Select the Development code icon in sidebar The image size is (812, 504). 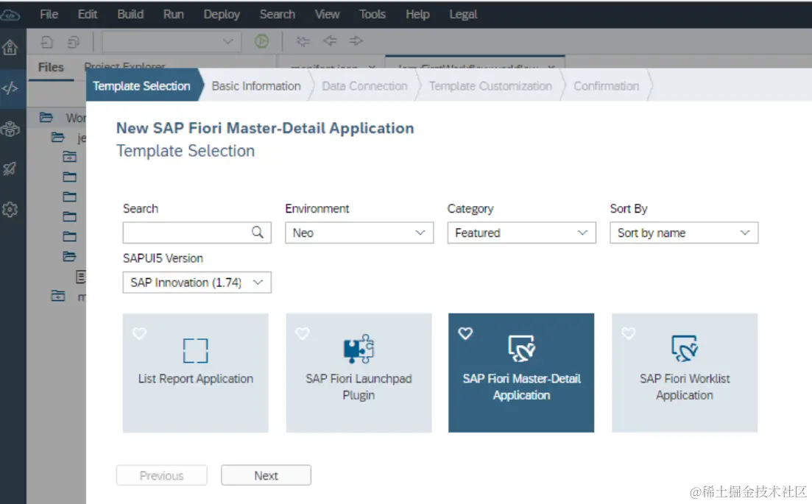(x=10, y=88)
